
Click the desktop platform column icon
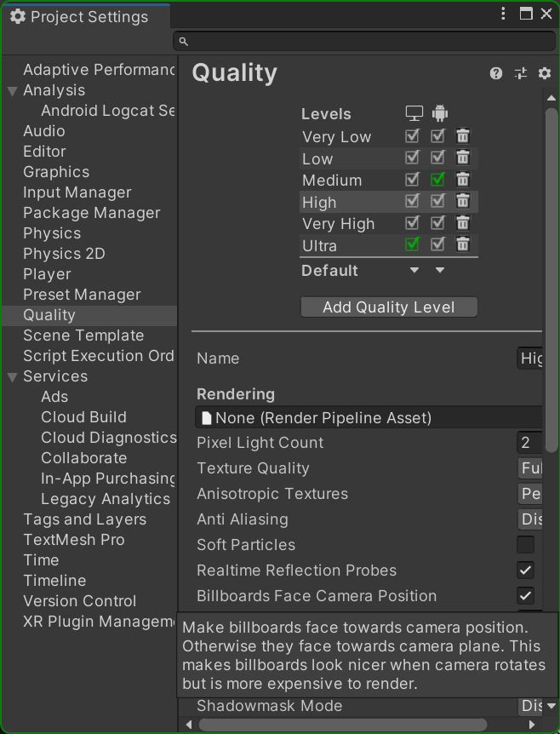tap(414, 112)
